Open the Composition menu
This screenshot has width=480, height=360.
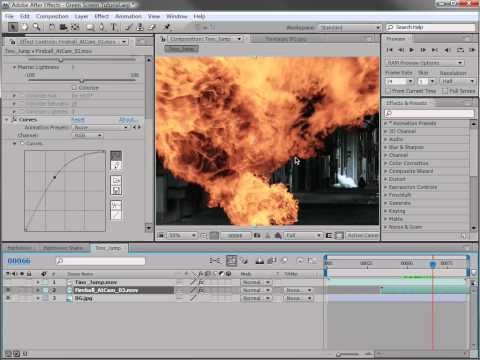click(x=52, y=16)
